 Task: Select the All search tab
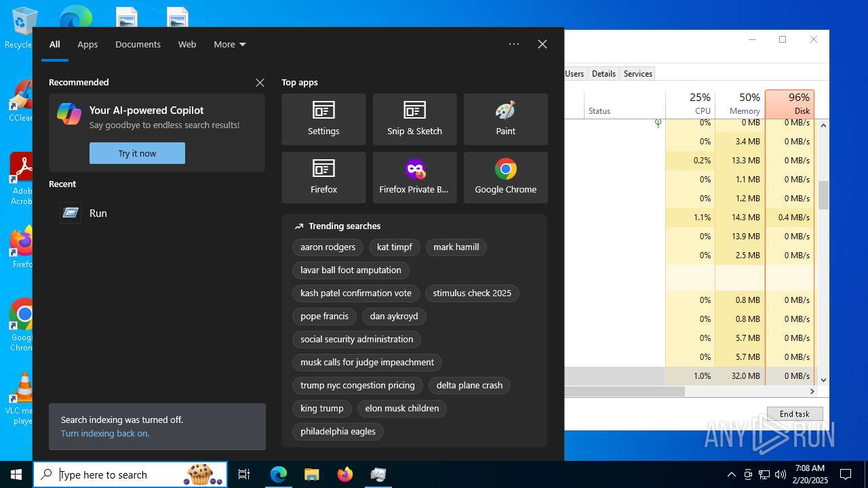click(55, 44)
